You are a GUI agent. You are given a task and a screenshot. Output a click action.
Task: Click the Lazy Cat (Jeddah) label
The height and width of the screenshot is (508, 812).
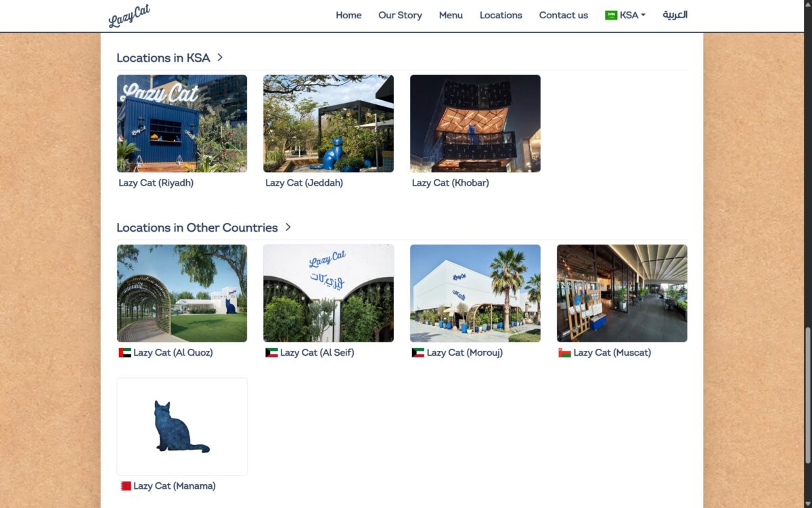[x=304, y=183]
